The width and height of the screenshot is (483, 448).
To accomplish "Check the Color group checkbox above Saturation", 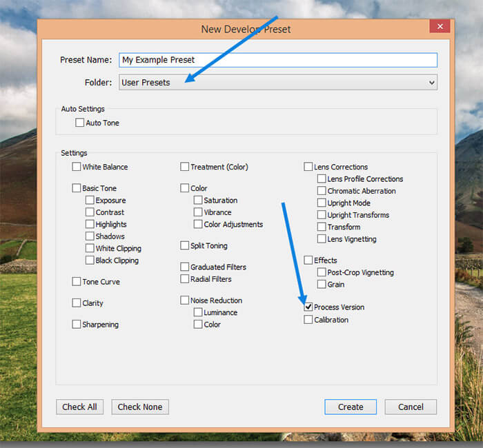I will point(184,187).
